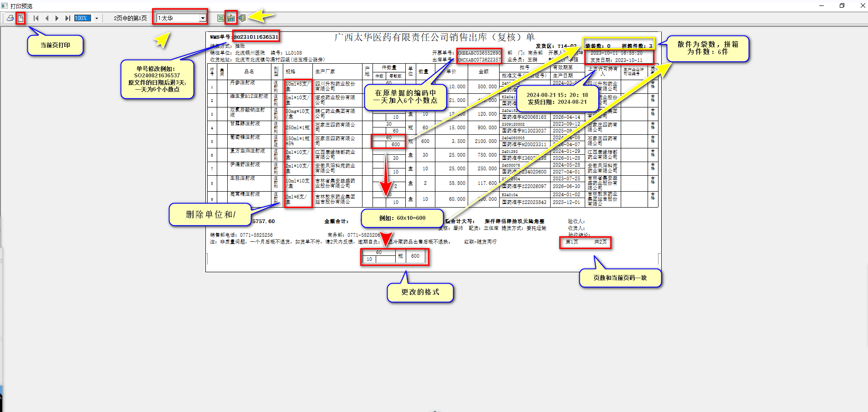Close the 打印预览 window

point(863,6)
